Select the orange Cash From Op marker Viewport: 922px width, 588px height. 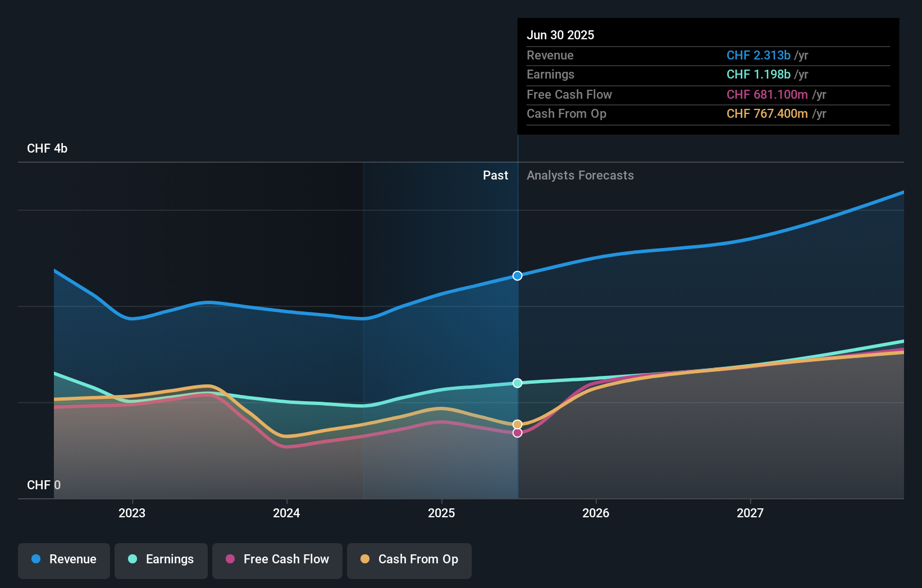click(517, 424)
